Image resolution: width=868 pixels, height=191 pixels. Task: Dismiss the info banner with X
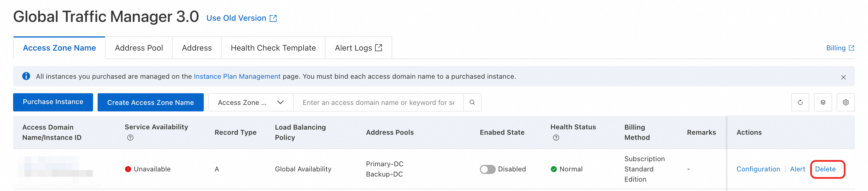click(x=843, y=77)
